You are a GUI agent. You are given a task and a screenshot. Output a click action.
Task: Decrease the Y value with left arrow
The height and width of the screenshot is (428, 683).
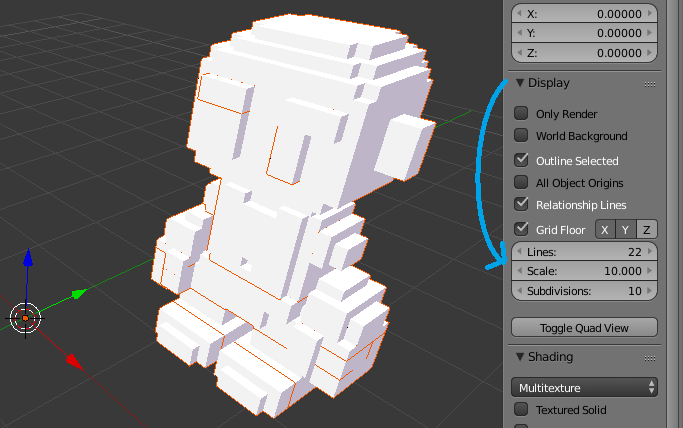[x=519, y=32]
